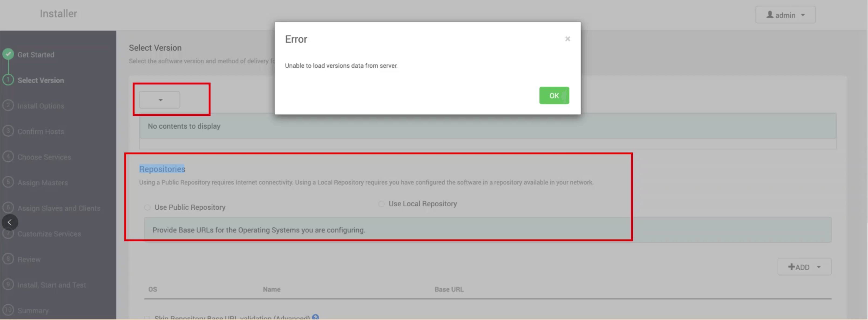The width and height of the screenshot is (868, 320).
Task: Click the Installer title
Action: 58,13
